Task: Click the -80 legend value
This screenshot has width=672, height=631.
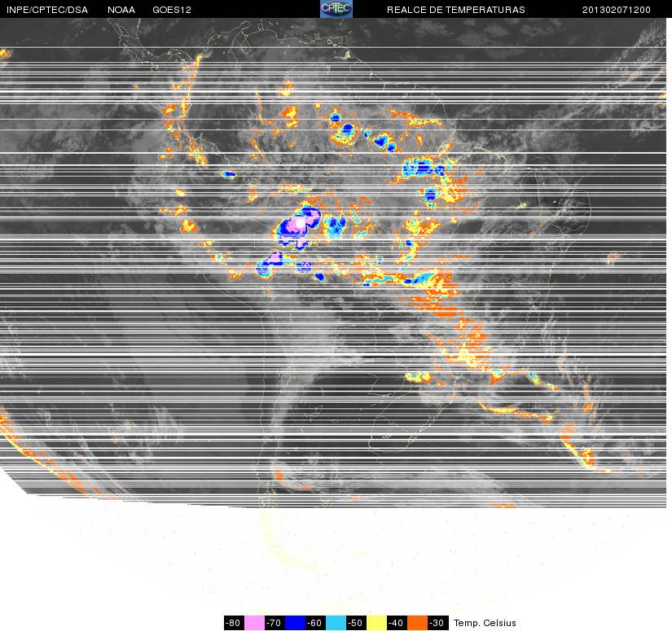Action: point(234,623)
